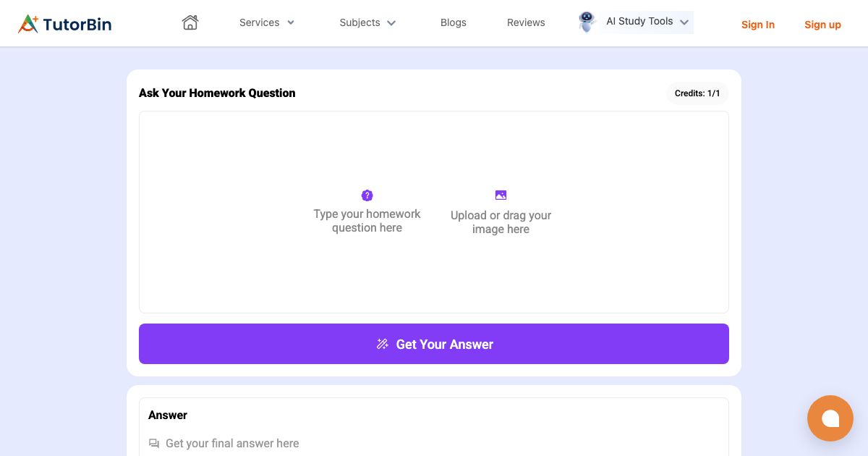The width and height of the screenshot is (868, 456).
Task: Open the Blogs page
Action: 454,22
